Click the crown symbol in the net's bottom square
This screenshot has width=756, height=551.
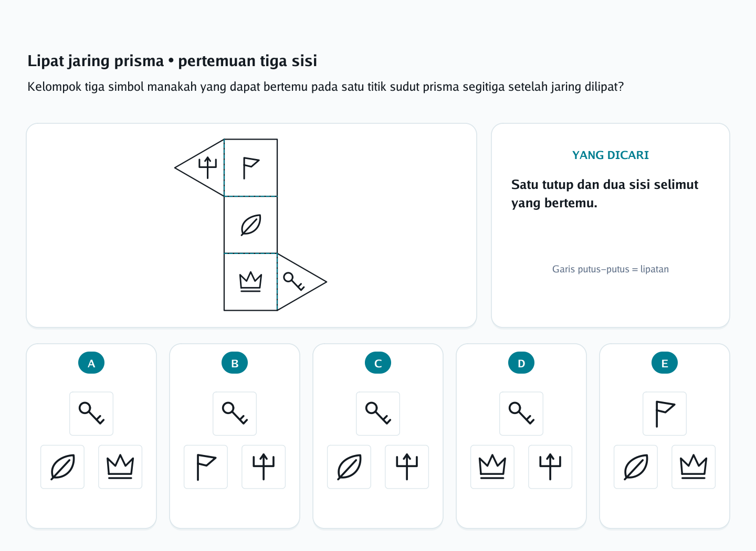point(250,282)
